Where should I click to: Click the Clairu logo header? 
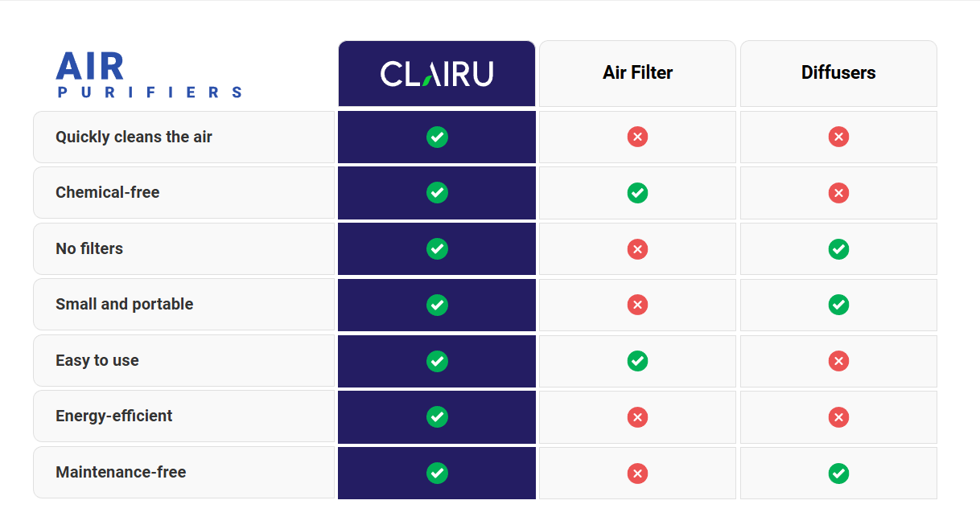tap(437, 74)
